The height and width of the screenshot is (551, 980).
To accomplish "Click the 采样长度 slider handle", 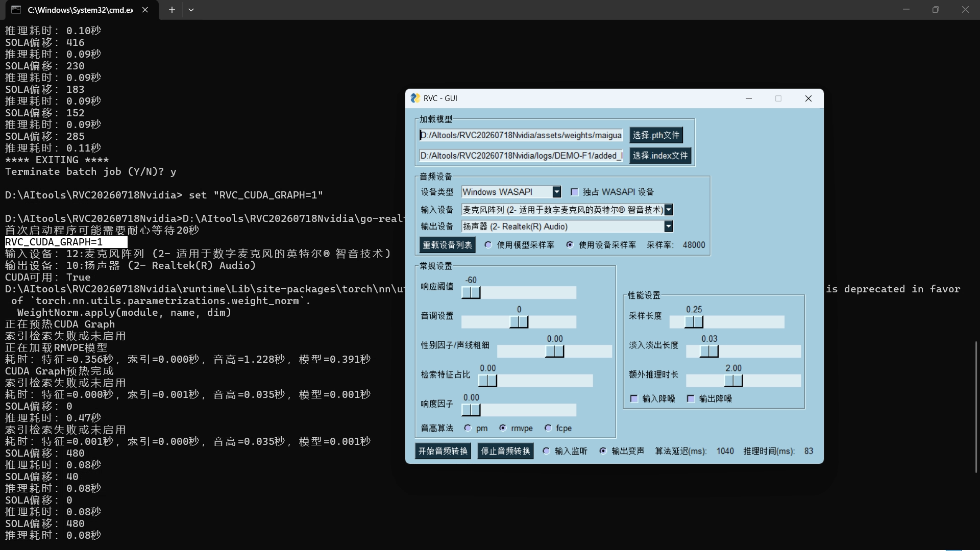I will pos(694,322).
